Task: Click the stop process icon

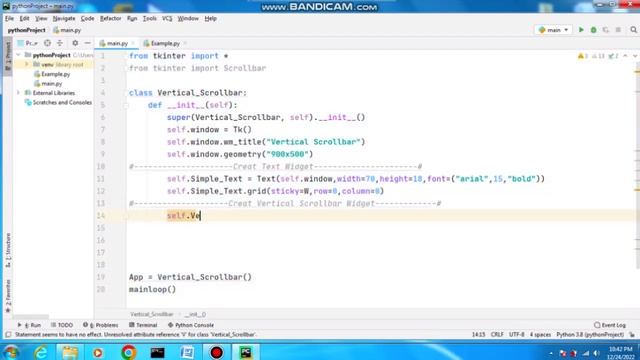Action: [x=618, y=30]
